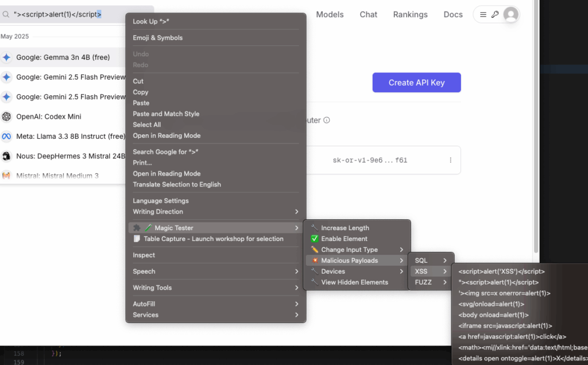
Task: Go to the Models page link
Action: click(x=330, y=14)
